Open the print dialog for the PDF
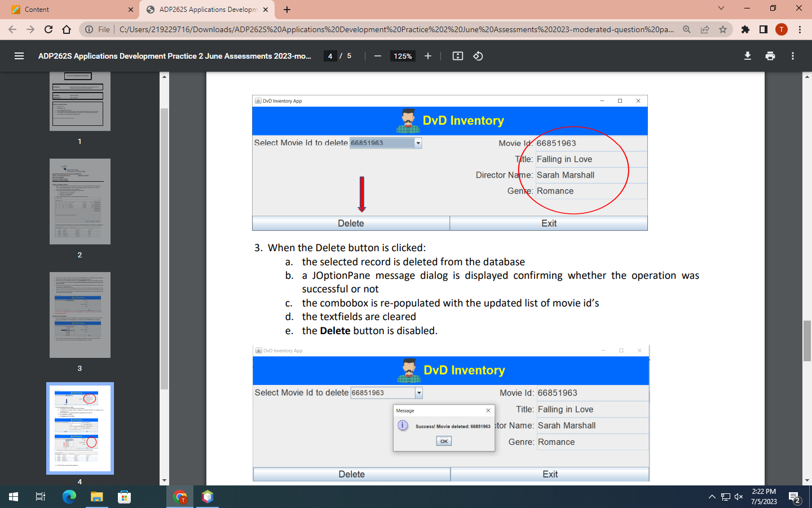 click(x=770, y=56)
